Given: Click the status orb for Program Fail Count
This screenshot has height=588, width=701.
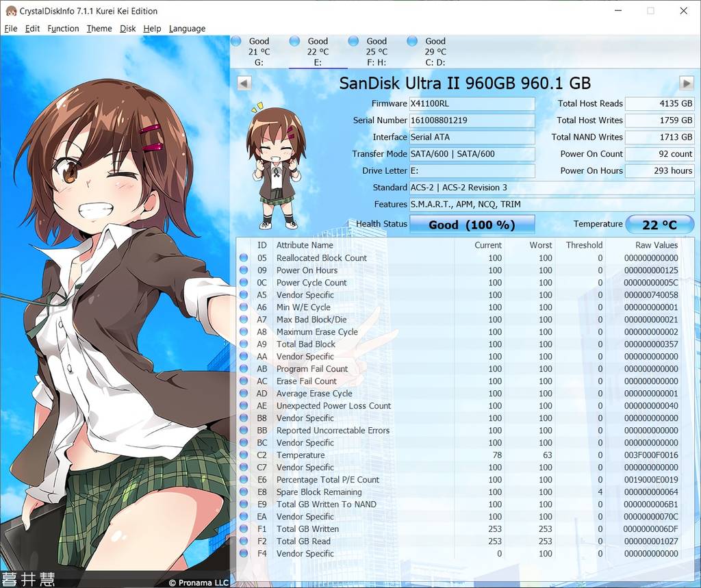Looking at the screenshot, I should tap(244, 369).
